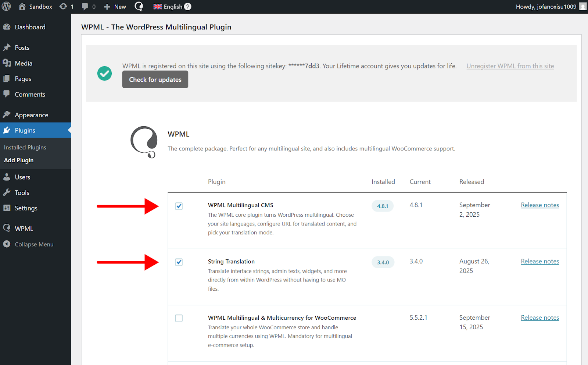Open language options via the English flag icon
The image size is (588, 365).
click(157, 6)
